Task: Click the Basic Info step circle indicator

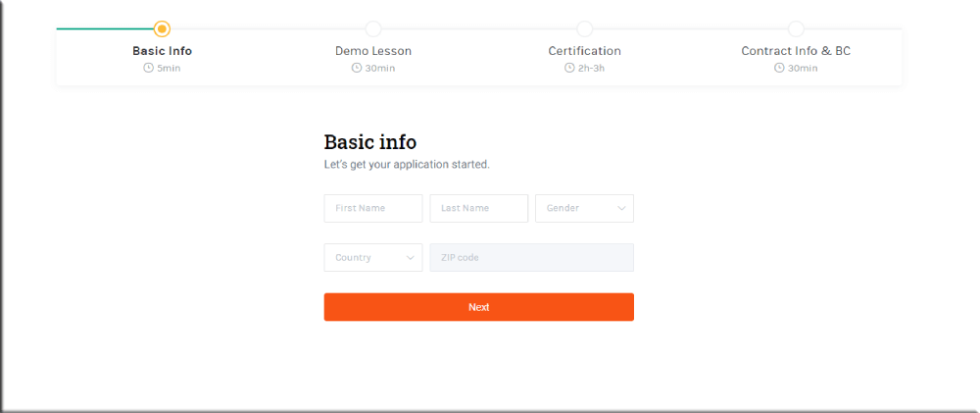Action: tap(162, 28)
